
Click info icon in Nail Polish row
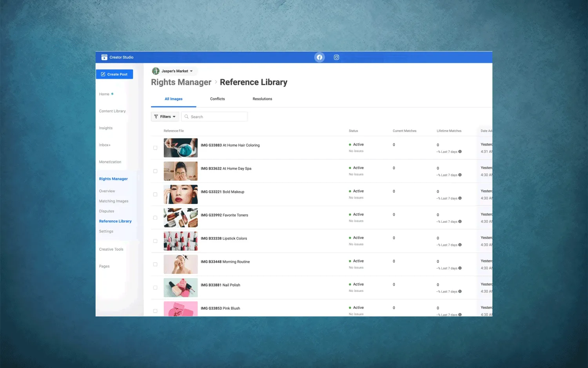point(460,291)
